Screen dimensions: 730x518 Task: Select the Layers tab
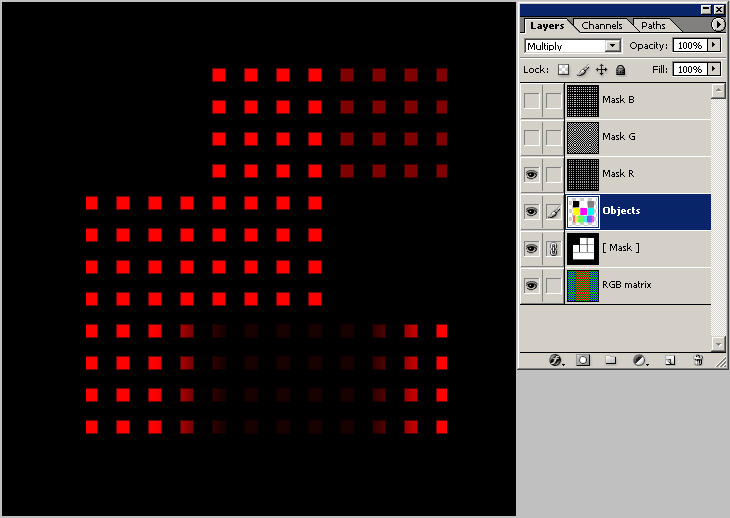tap(547, 26)
